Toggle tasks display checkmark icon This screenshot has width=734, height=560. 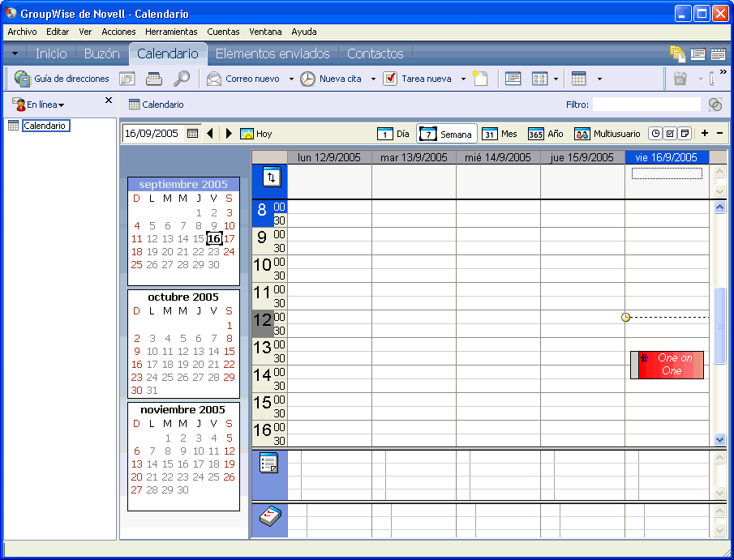(671, 134)
